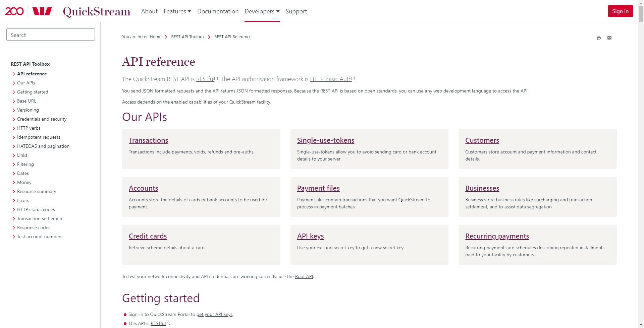
Task: Open the Payment files API link
Action: point(318,188)
